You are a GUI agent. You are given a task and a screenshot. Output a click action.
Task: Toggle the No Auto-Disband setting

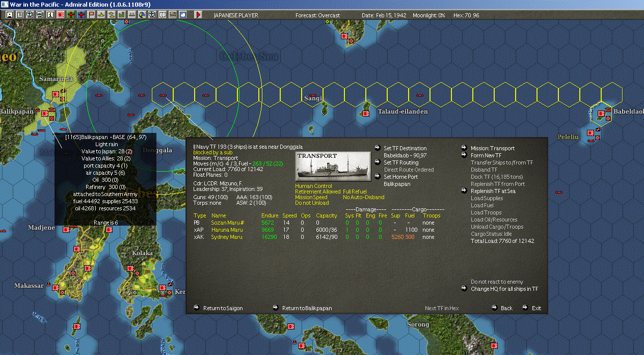click(363, 197)
